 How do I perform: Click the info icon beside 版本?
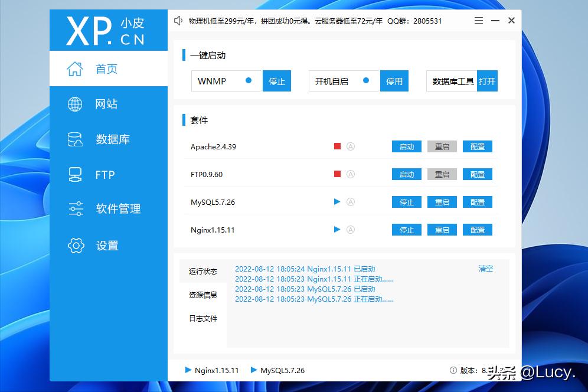point(453,370)
